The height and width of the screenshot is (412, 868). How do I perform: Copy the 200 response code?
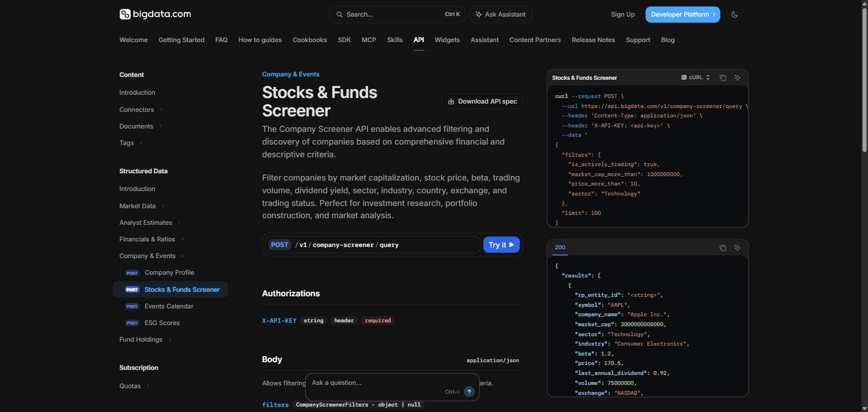[722, 248]
